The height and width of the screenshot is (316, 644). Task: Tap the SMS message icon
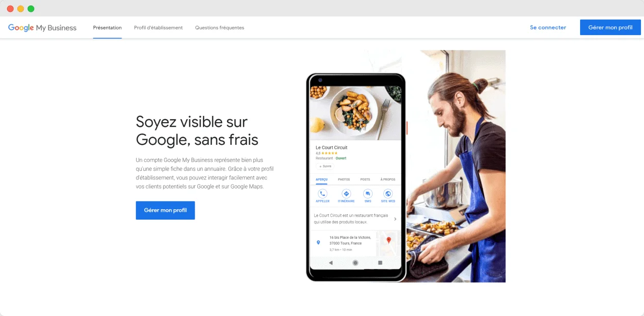[x=367, y=194]
